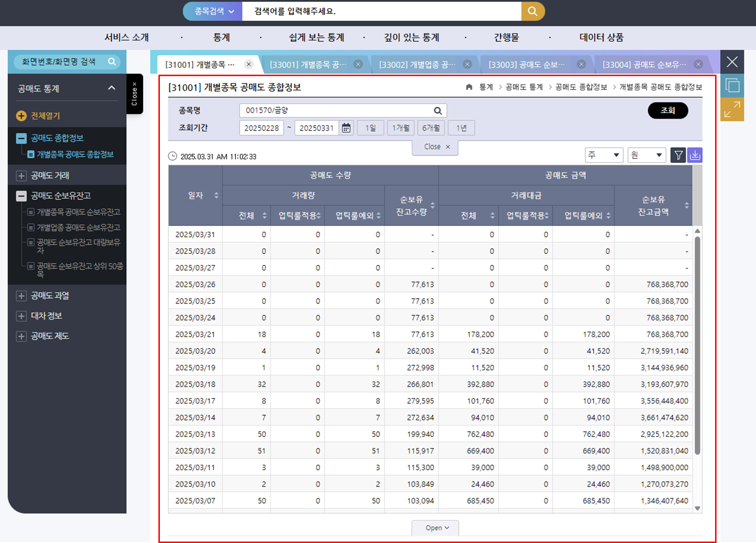
Task: Click the Open panel toggle at bottom
Action: click(x=435, y=528)
